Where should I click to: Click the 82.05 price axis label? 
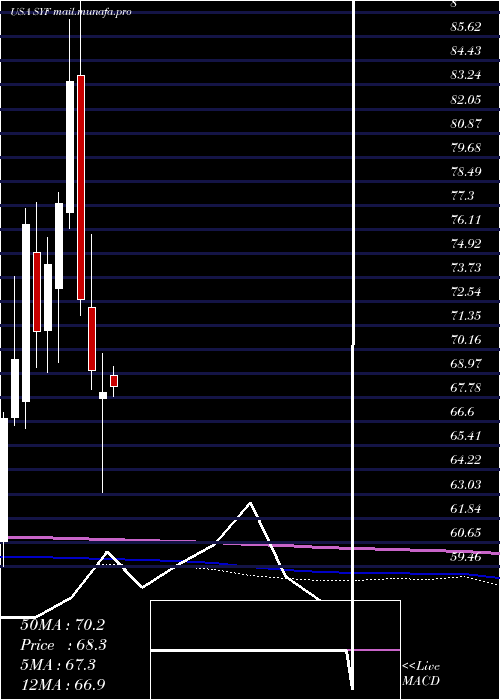[466, 99]
